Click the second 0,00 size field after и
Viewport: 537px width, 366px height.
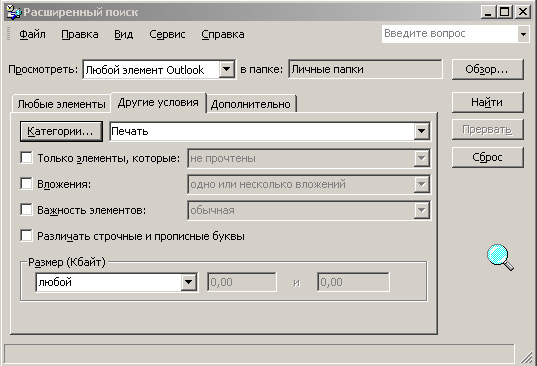pos(353,282)
